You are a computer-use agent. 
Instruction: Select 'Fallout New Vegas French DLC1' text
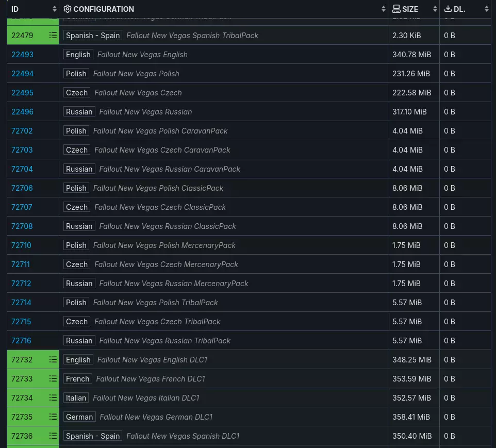click(x=151, y=379)
